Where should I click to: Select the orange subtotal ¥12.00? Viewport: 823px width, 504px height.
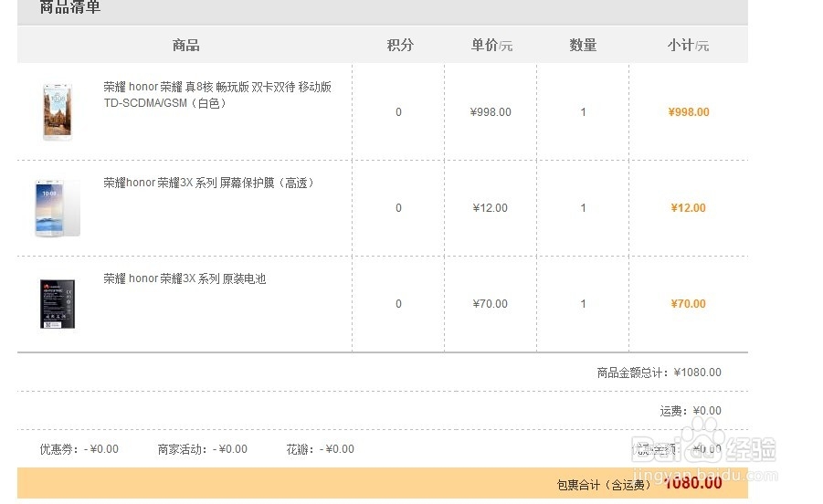point(688,208)
